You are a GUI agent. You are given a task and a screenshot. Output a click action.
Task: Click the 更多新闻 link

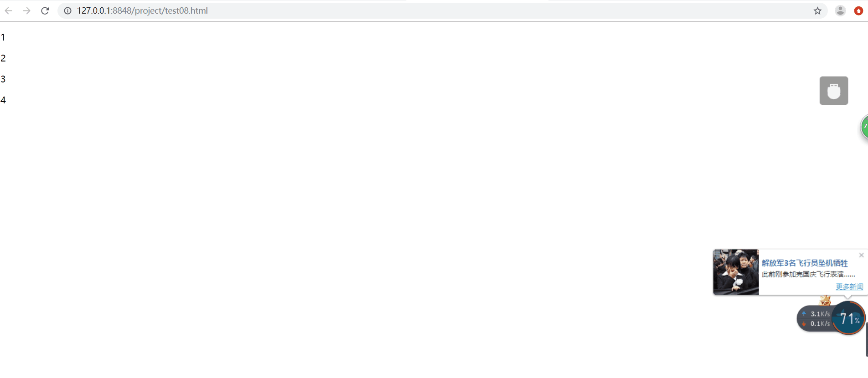[x=849, y=286]
